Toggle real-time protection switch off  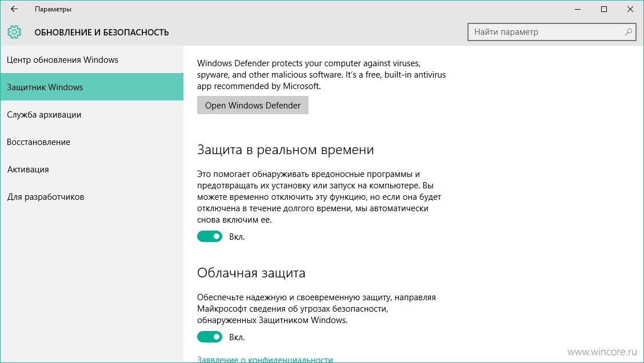pyautogui.click(x=210, y=236)
